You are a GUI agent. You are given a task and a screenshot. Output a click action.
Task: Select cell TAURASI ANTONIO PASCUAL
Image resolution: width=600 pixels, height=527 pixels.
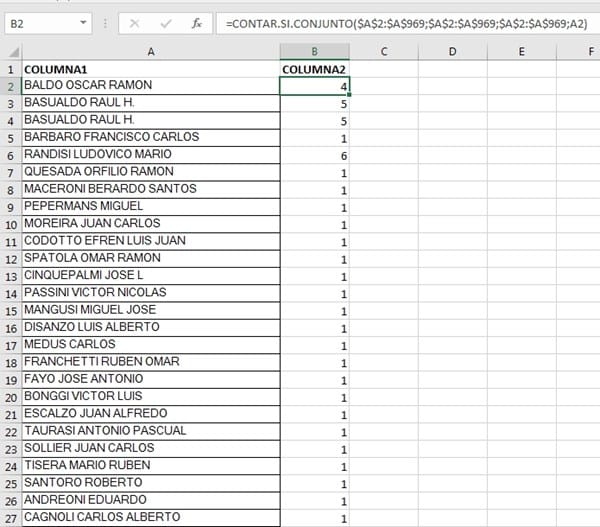tap(151, 432)
